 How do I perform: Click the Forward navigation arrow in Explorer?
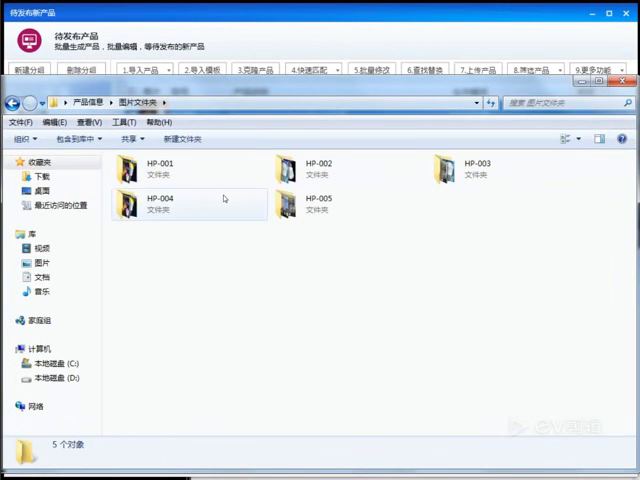tap(29, 103)
